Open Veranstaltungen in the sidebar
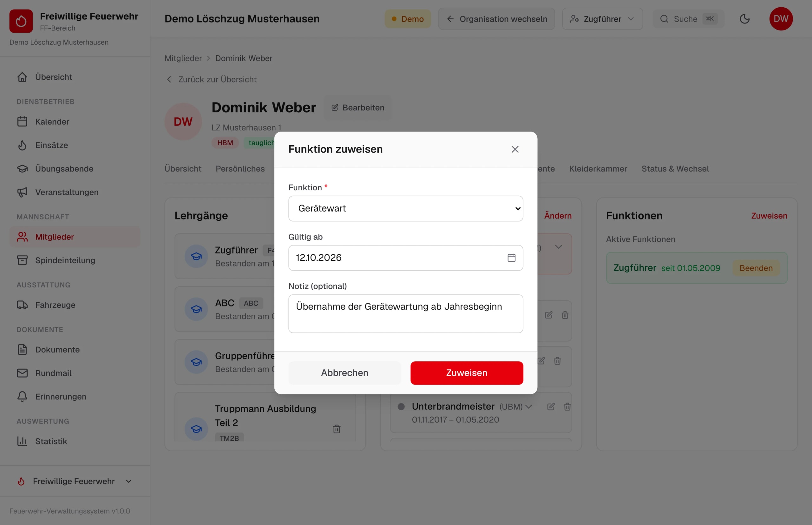The width and height of the screenshot is (812, 525). pos(75,192)
